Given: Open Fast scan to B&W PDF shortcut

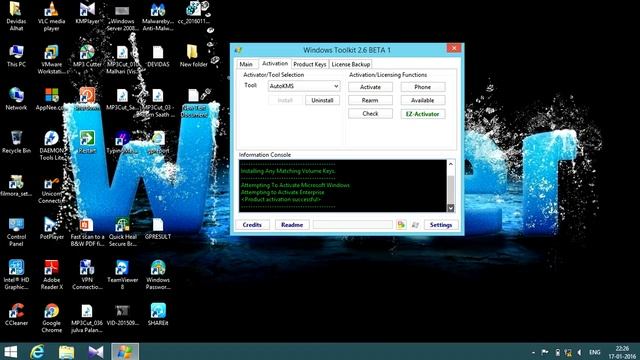Looking at the screenshot, I should tap(87, 232).
